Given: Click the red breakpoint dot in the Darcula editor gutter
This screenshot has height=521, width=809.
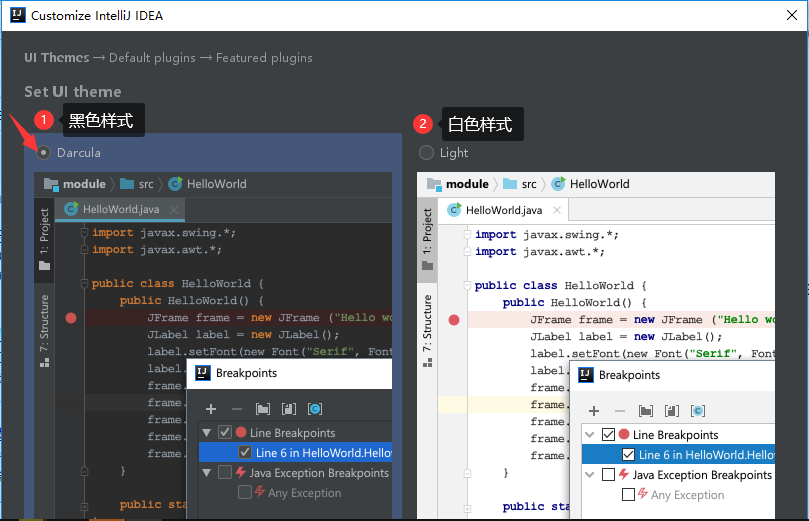Looking at the screenshot, I should click(x=71, y=318).
